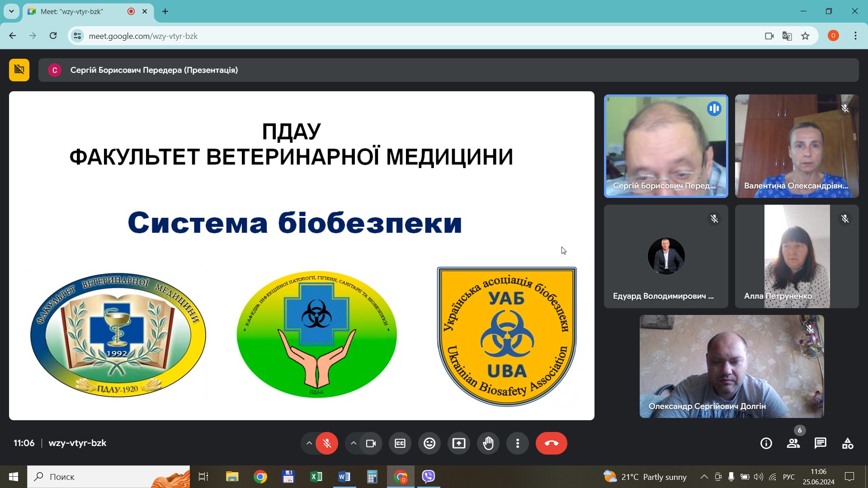Open Chrome three-dot menu
Image resolution: width=868 pixels, height=488 pixels.
[855, 36]
